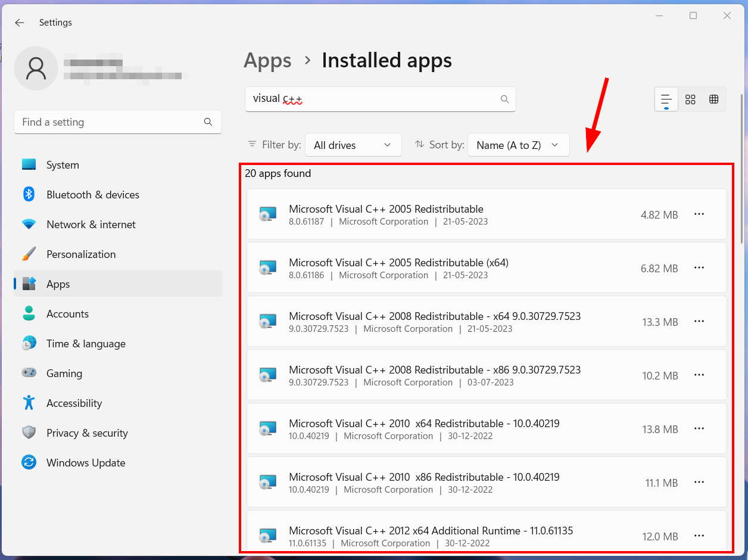Click the 'Settings' window title text

pos(55,23)
